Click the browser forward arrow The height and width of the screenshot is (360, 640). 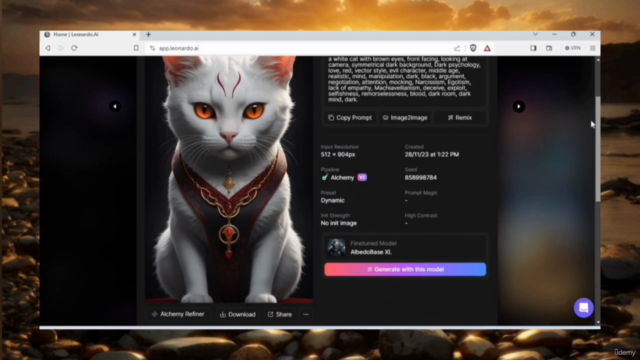coord(60,48)
